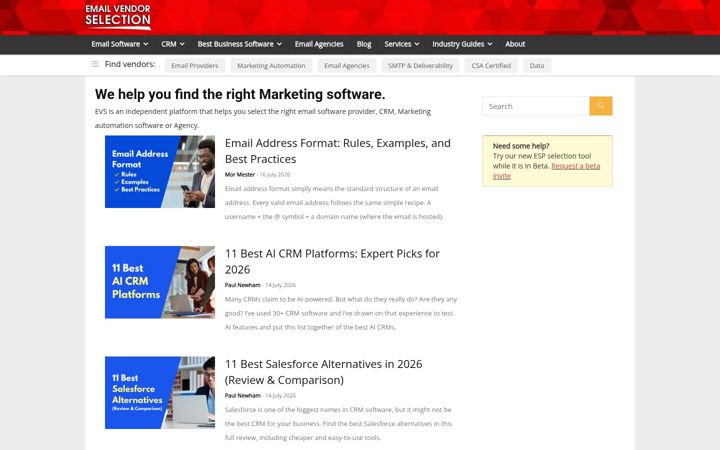The image size is (720, 450).
Task: Expand the Services menu
Action: point(402,44)
